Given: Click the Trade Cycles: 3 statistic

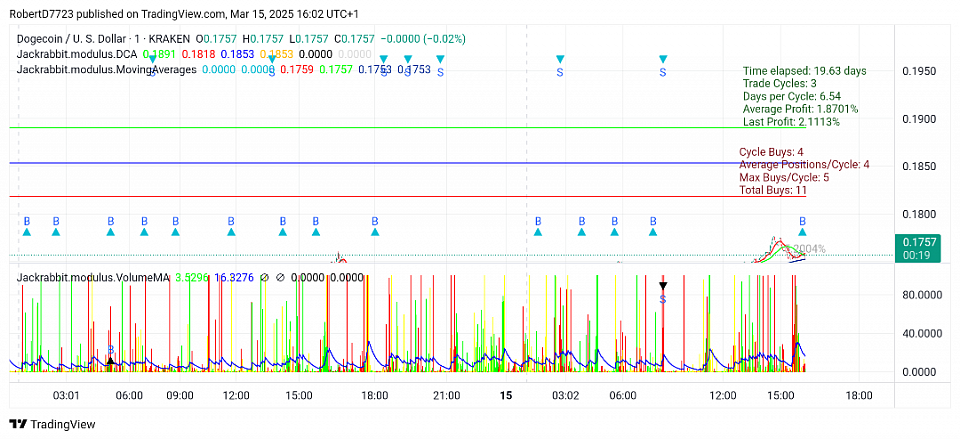Looking at the screenshot, I should coord(779,83).
